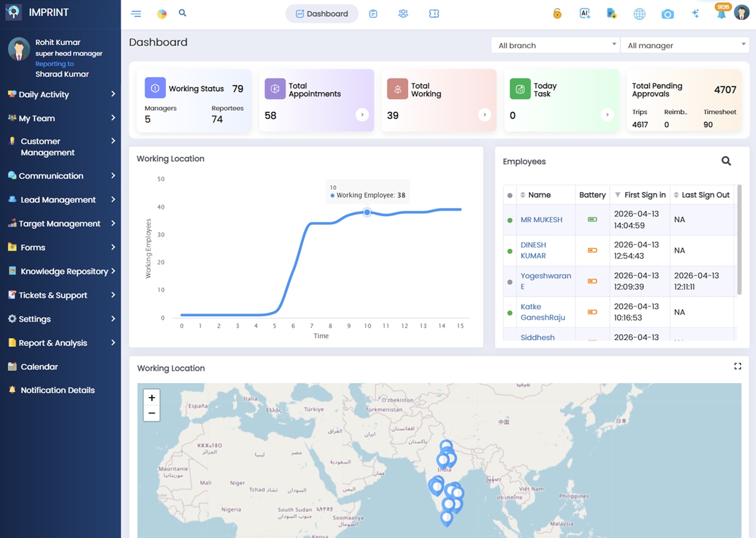
Task: Select the Dashboard tab
Action: pos(322,14)
